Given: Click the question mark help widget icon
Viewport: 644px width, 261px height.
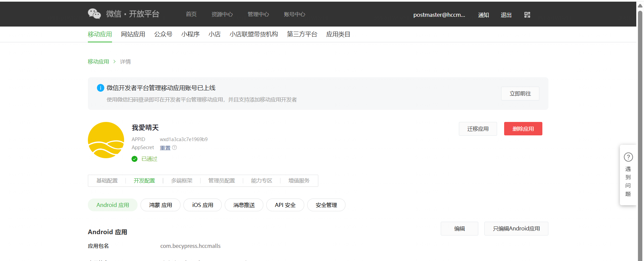Looking at the screenshot, I should [x=628, y=157].
